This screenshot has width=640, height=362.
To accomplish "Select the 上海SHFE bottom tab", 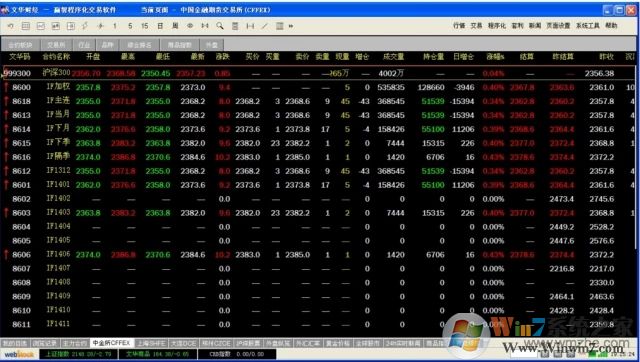I will pyautogui.click(x=150, y=343).
